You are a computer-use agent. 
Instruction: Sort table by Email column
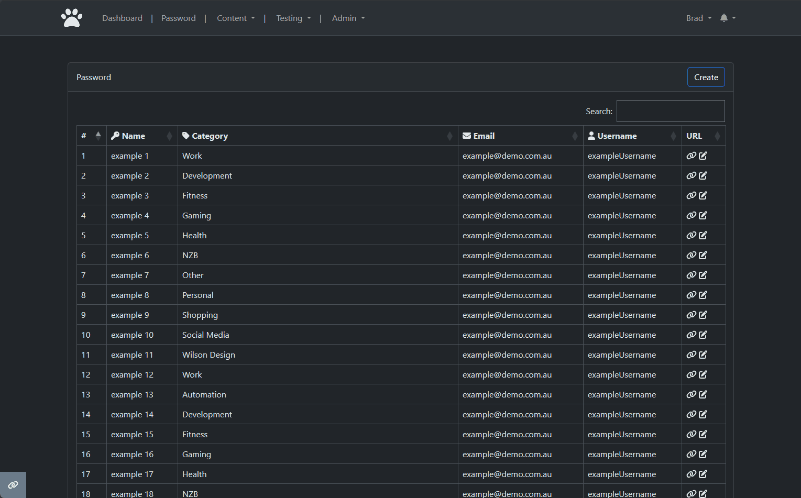[520, 136]
